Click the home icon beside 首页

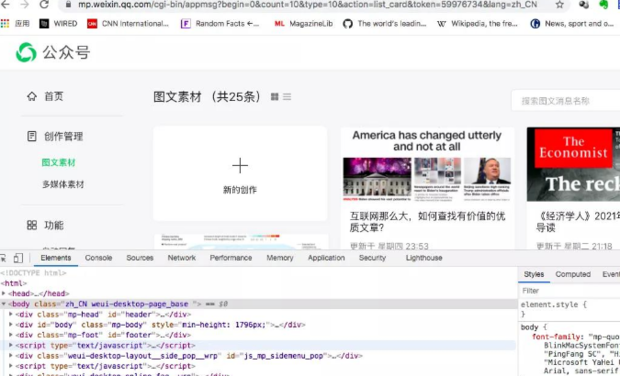coord(32,96)
